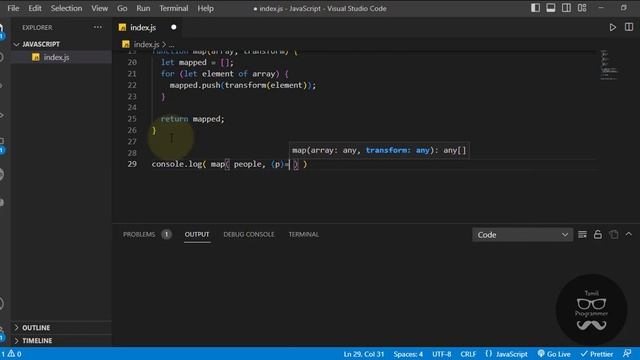This screenshot has width=640, height=360.
Task: Click the breadcrumb ellipsis after index.js
Action: [x=171, y=44]
